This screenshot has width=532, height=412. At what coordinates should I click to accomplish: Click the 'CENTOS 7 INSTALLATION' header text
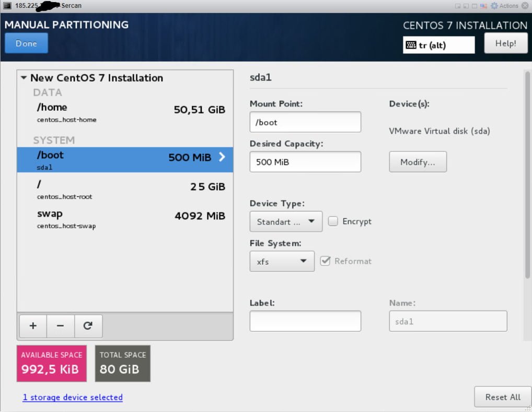[x=465, y=26]
